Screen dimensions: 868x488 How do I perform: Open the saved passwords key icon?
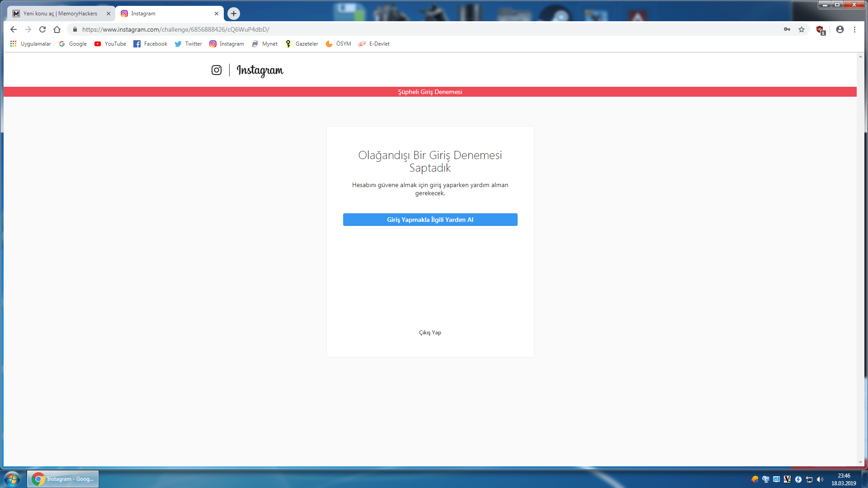click(787, 29)
